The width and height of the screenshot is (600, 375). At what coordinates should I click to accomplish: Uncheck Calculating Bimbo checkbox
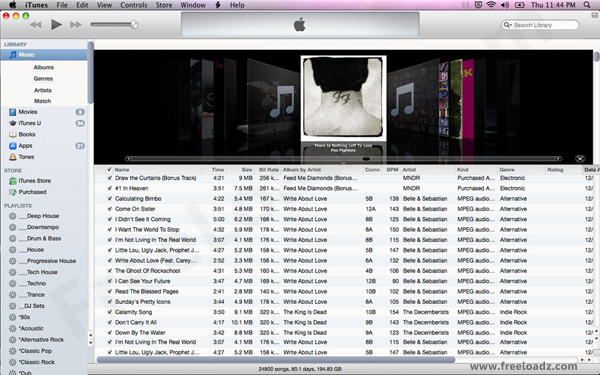[109, 199]
